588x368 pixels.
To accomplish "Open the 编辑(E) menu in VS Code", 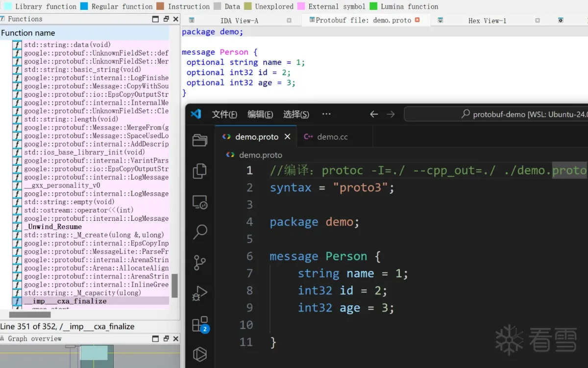I will [x=260, y=114].
